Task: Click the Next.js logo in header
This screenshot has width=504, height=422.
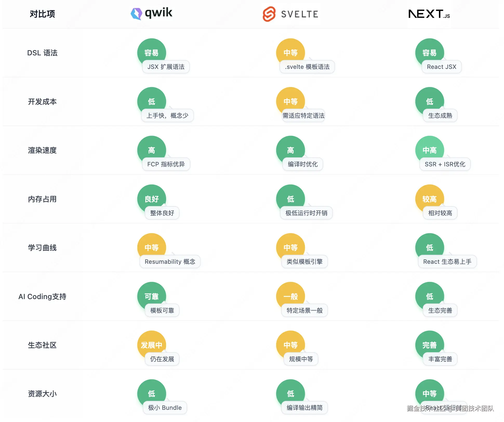Action: click(429, 14)
